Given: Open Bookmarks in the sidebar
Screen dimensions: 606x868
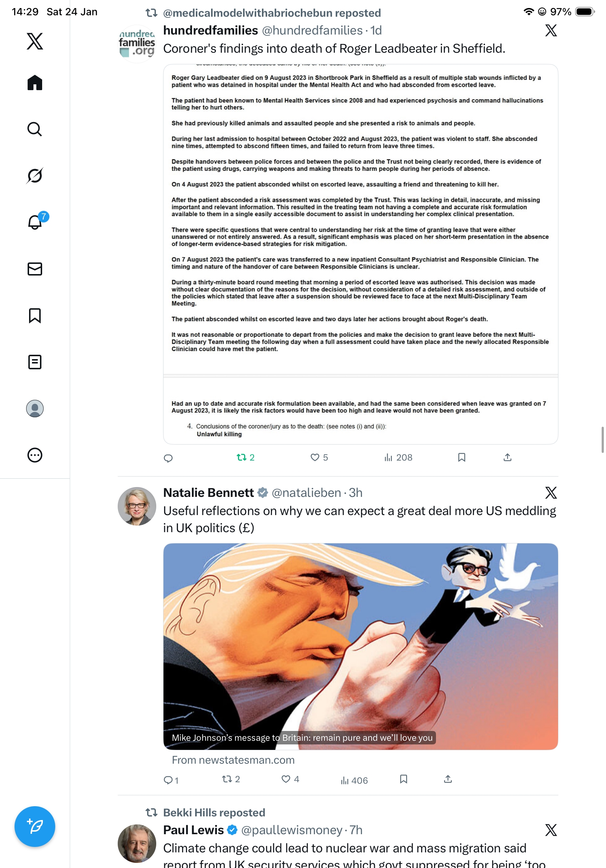Looking at the screenshot, I should pos(35,315).
